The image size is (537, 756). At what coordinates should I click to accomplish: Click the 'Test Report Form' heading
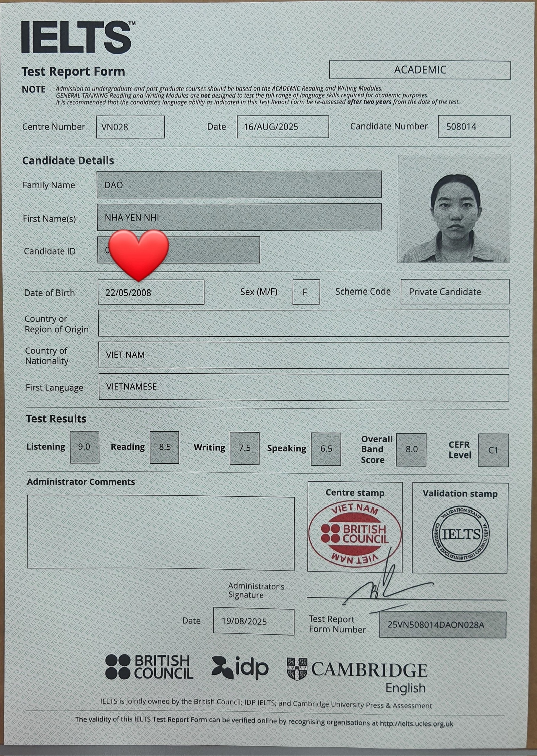pyautogui.click(x=73, y=71)
